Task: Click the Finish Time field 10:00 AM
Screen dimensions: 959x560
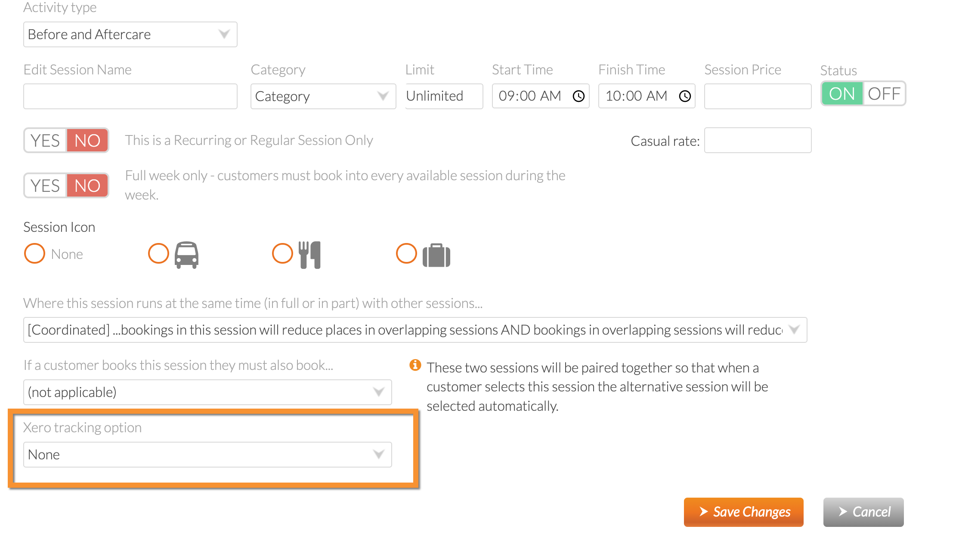Action: pos(647,96)
